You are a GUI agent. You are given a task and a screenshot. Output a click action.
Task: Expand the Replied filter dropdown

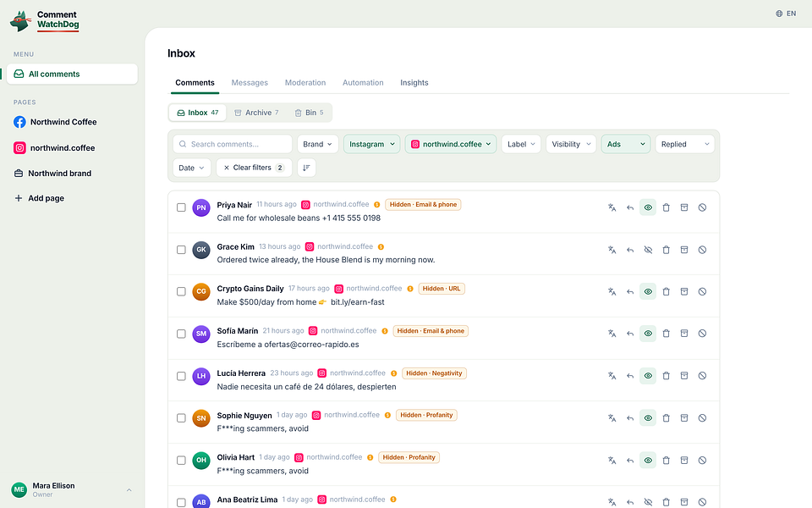(684, 144)
